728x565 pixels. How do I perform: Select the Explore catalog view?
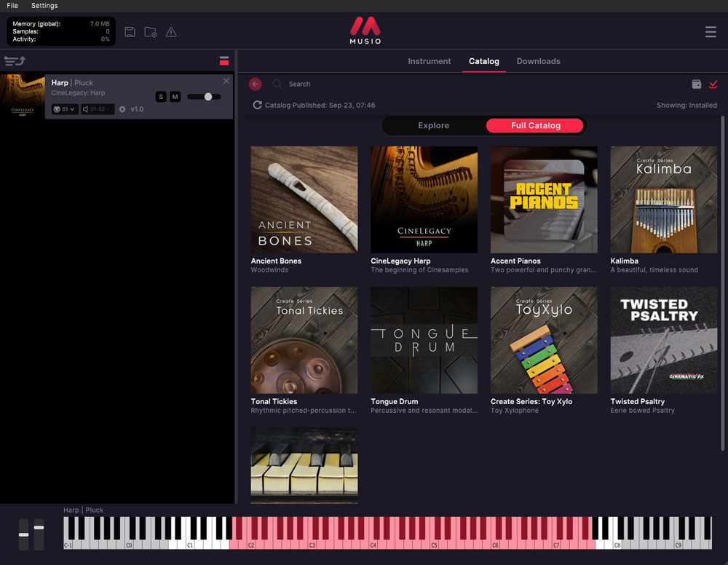point(433,126)
